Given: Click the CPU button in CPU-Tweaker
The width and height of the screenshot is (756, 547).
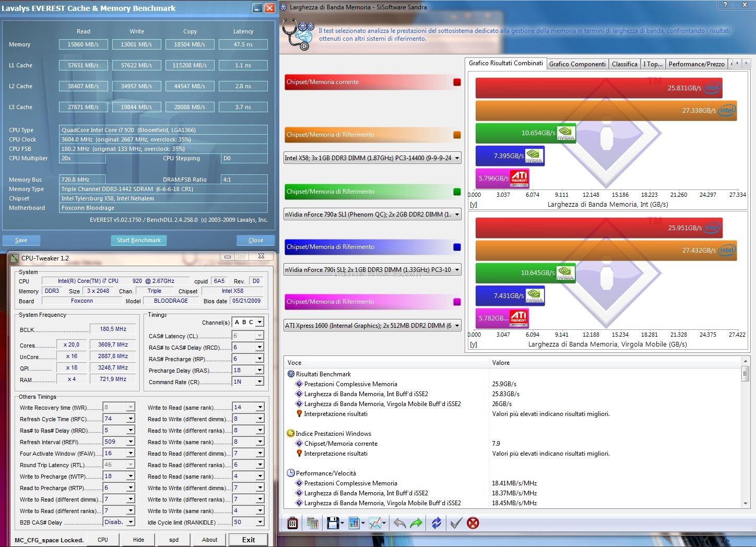Looking at the screenshot, I should coord(103,540).
